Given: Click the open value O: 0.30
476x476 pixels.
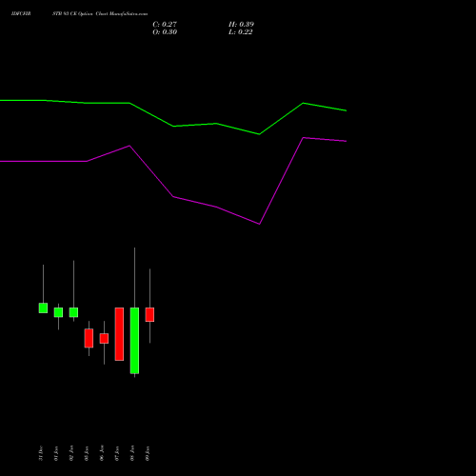Looking at the screenshot, I should click(165, 31).
